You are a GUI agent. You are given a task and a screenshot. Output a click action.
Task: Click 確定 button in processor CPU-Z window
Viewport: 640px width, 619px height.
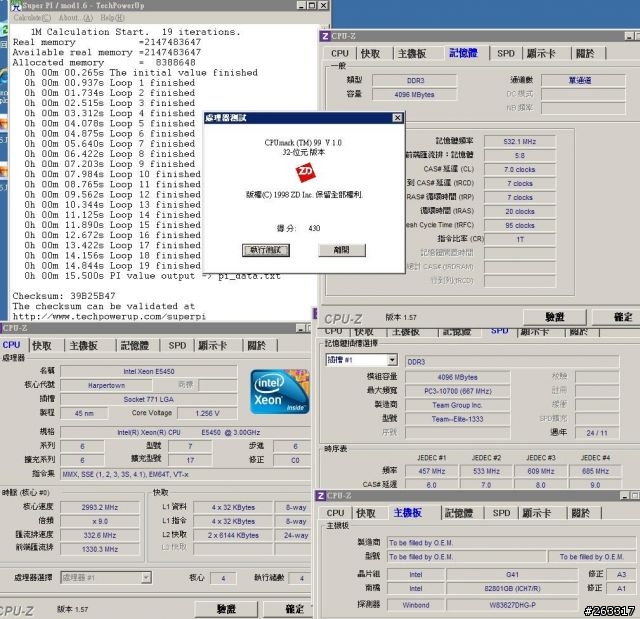[289, 609]
